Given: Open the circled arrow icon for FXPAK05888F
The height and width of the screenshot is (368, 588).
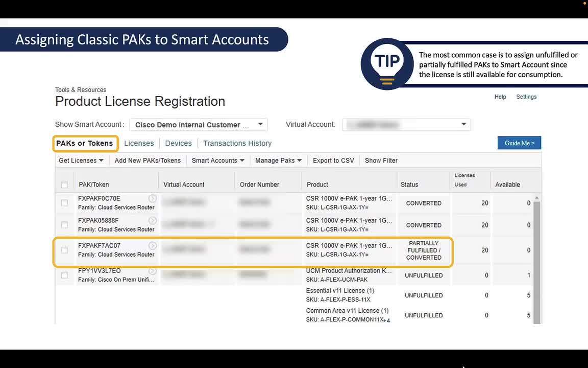Looking at the screenshot, I should click(x=152, y=220).
